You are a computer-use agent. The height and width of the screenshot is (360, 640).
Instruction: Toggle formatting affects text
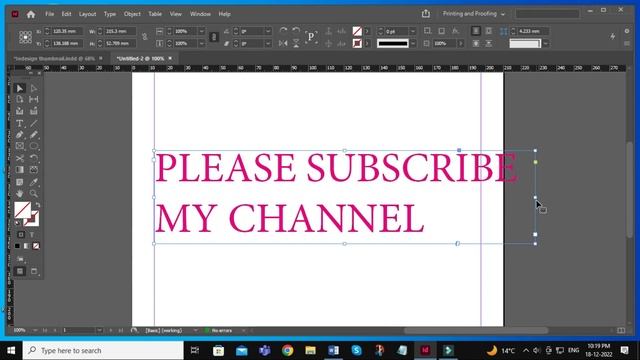click(x=32, y=235)
